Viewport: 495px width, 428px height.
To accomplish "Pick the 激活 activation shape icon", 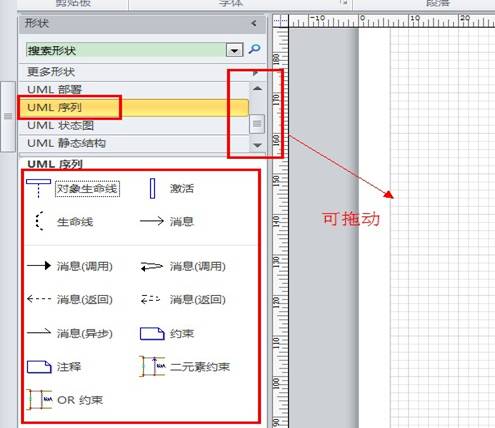I will [x=152, y=188].
